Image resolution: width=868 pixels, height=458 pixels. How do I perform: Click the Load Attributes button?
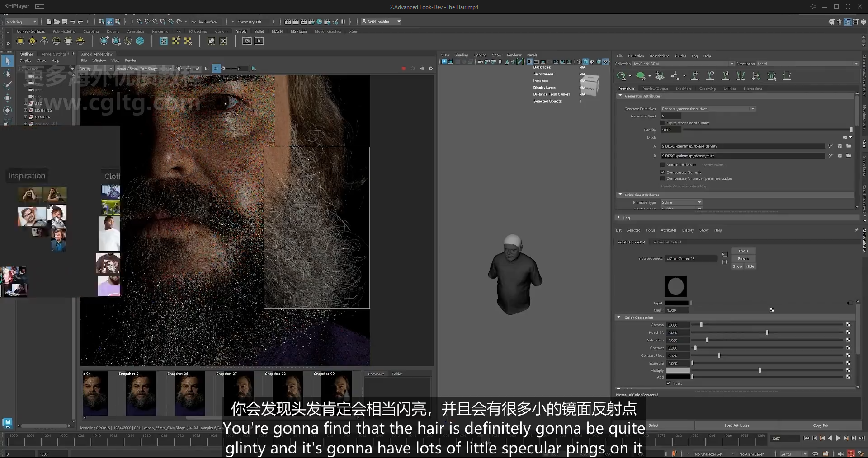point(737,425)
